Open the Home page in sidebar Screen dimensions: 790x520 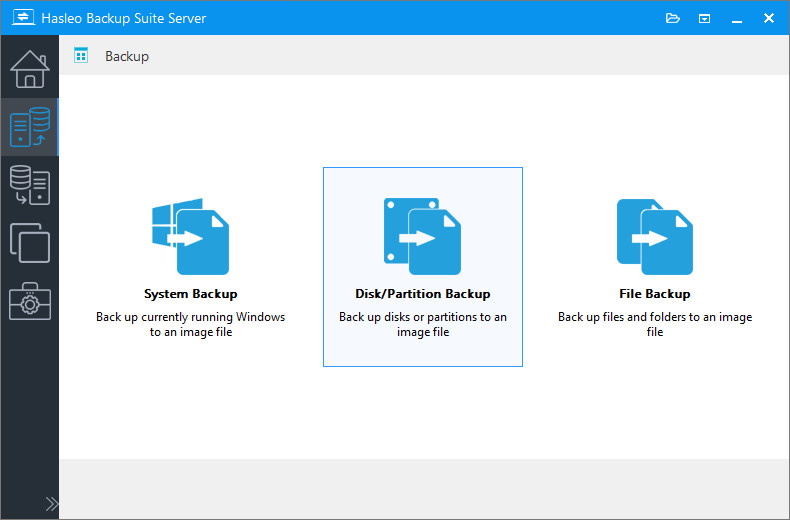coord(30,69)
